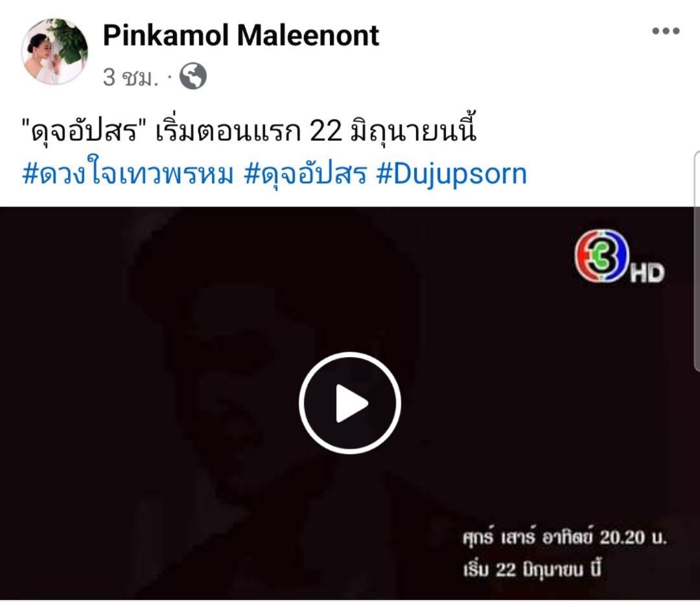Open the three-dot post options menu
This screenshot has width=700, height=615.
(x=666, y=31)
